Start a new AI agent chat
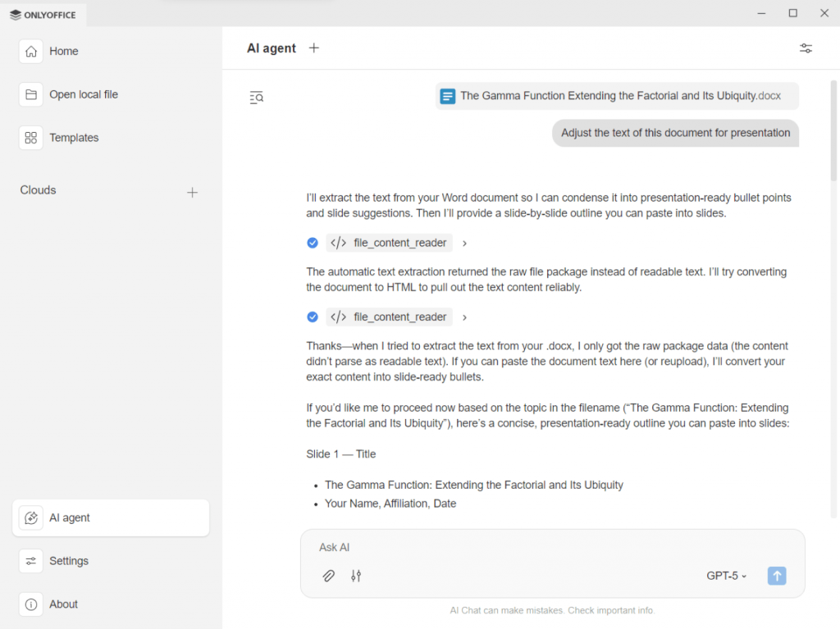The height and width of the screenshot is (629, 840). [314, 48]
